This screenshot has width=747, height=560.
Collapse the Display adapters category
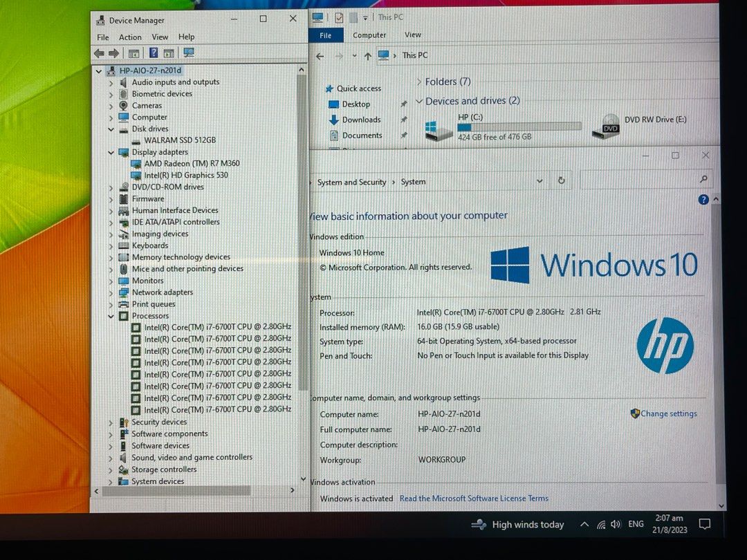(x=111, y=152)
